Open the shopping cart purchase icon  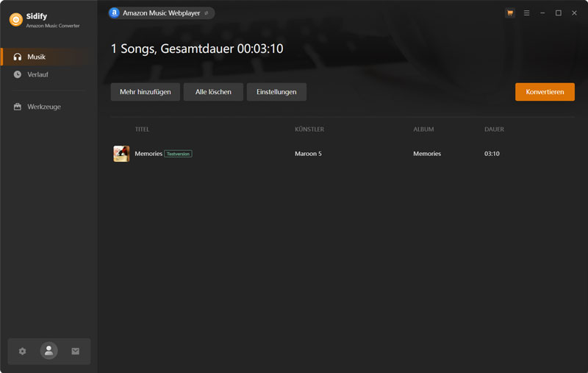(x=510, y=13)
